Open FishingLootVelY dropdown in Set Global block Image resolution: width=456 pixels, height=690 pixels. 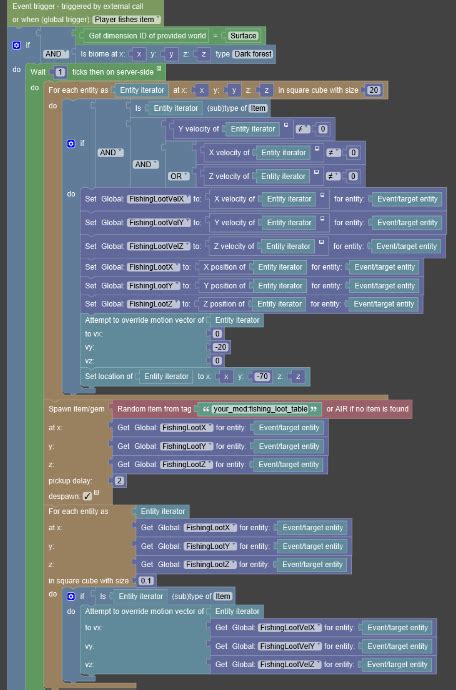point(159,223)
